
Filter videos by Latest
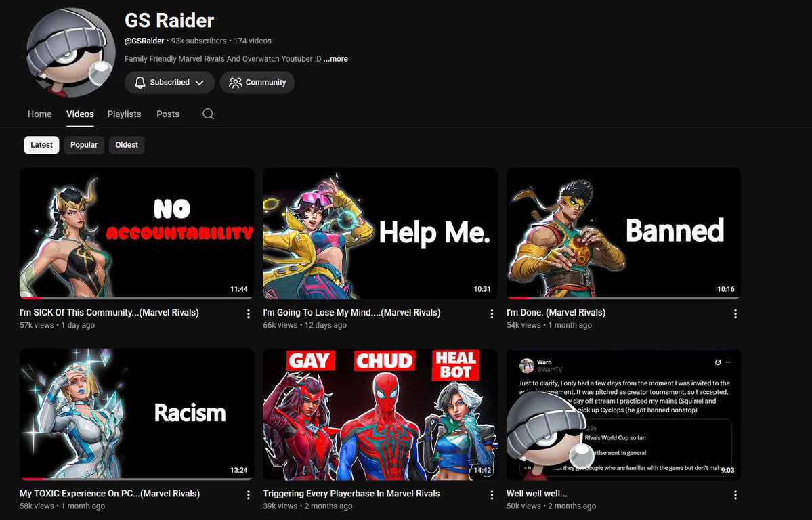click(41, 145)
